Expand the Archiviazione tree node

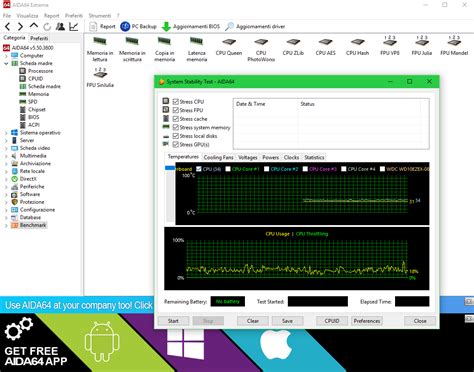[6, 163]
